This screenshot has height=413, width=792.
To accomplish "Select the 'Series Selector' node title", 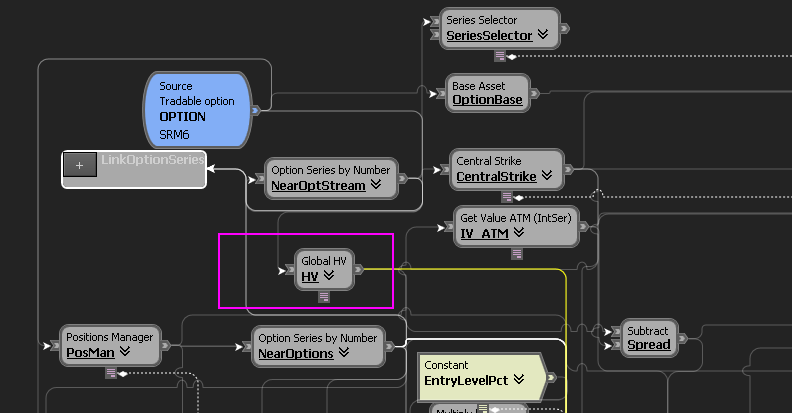I will click(481, 20).
